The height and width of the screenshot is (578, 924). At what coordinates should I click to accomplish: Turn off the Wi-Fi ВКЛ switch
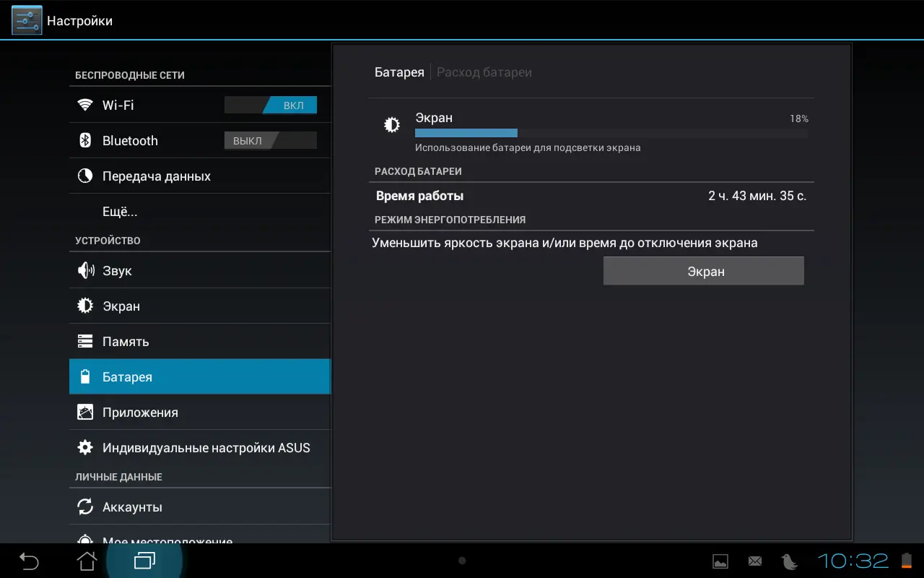[271, 105]
